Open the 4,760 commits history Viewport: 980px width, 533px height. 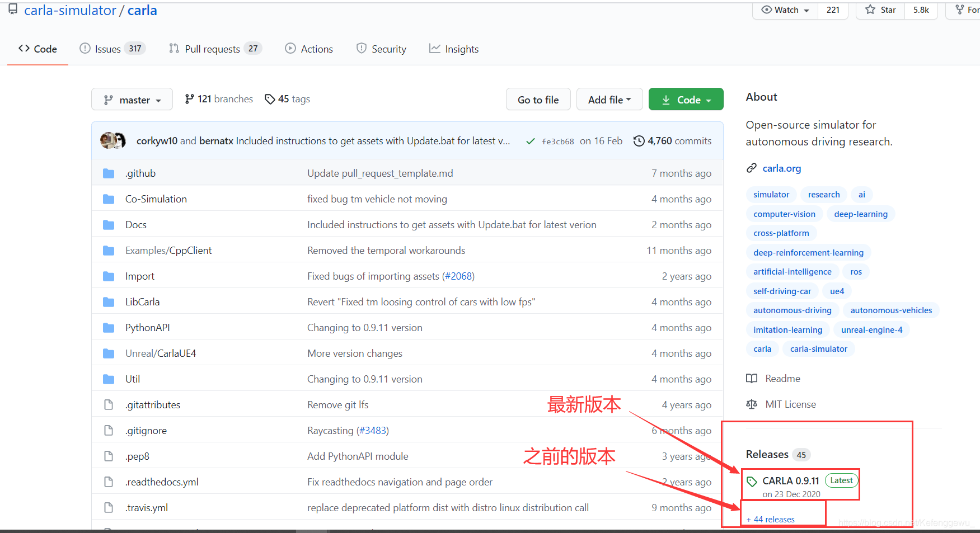pyautogui.click(x=673, y=141)
